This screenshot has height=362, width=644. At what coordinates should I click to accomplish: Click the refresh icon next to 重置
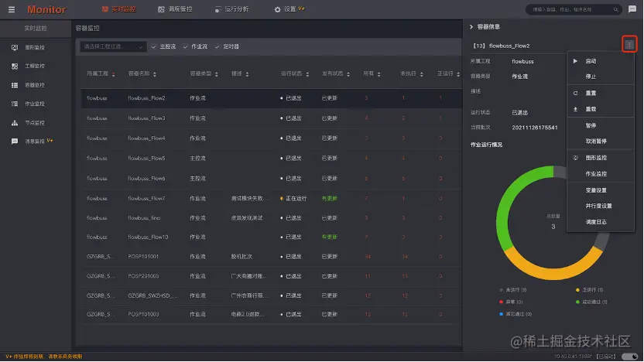[x=575, y=93]
